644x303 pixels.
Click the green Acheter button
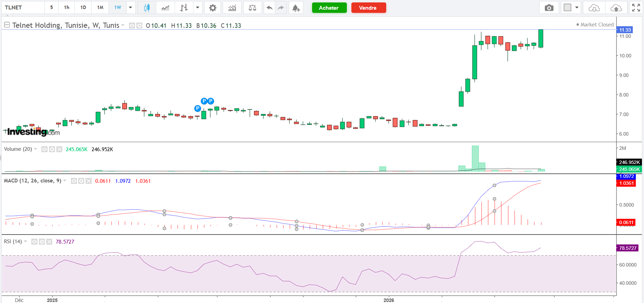(x=329, y=8)
